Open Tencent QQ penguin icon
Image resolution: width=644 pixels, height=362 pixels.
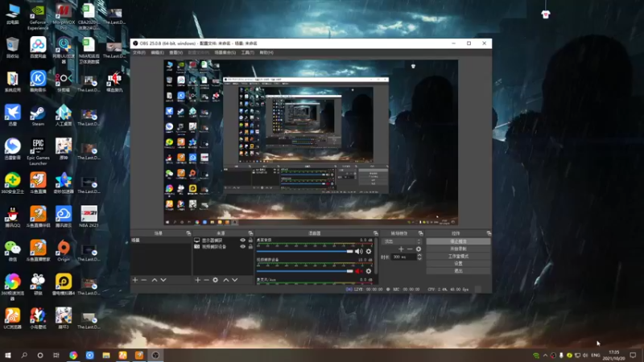12,216
